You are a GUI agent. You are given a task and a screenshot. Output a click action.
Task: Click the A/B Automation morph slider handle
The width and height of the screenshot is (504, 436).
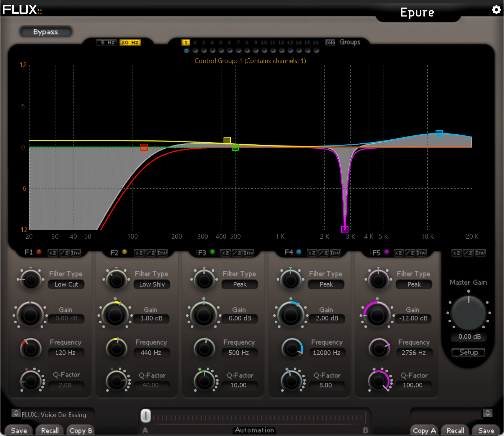(145, 416)
